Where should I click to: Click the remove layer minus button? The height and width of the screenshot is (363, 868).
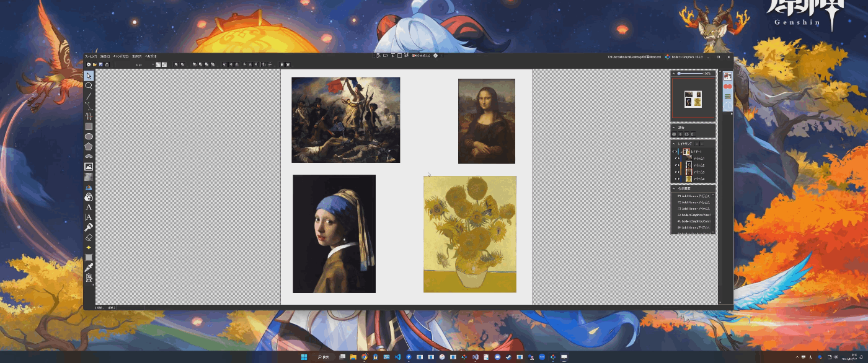pyautogui.click(x=701, y=144)
